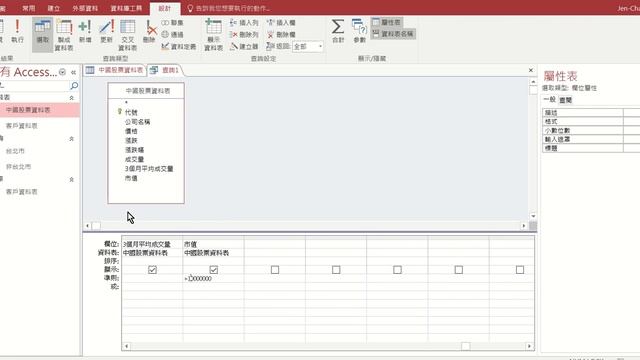Select the 製成資料表 make-table query icon
Screen dimensions: 640x360
[x=64, y=35]
